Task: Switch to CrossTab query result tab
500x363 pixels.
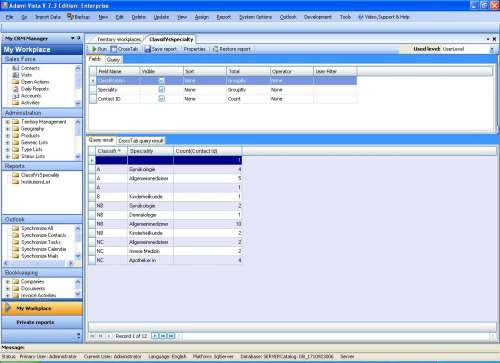Action: [141, 141]
